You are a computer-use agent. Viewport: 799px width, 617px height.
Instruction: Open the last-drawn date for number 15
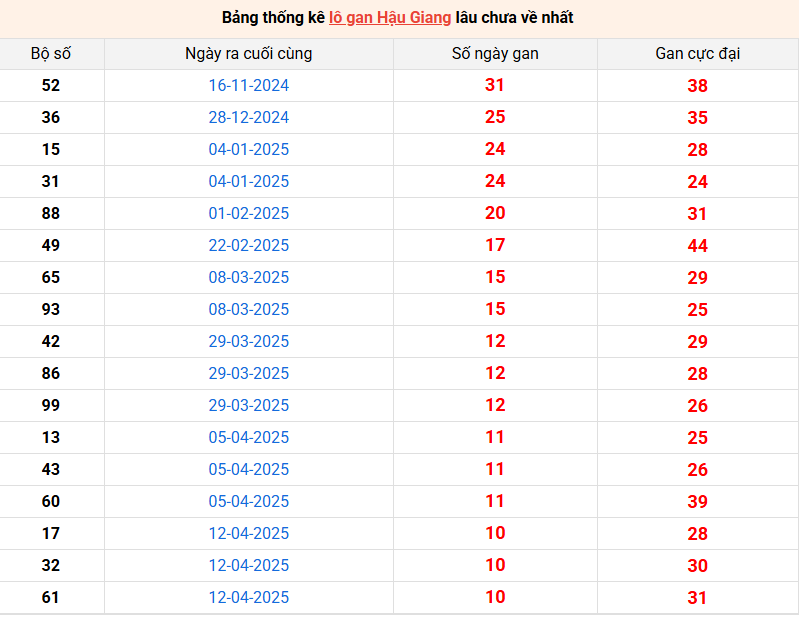click(x=248, y=150)
